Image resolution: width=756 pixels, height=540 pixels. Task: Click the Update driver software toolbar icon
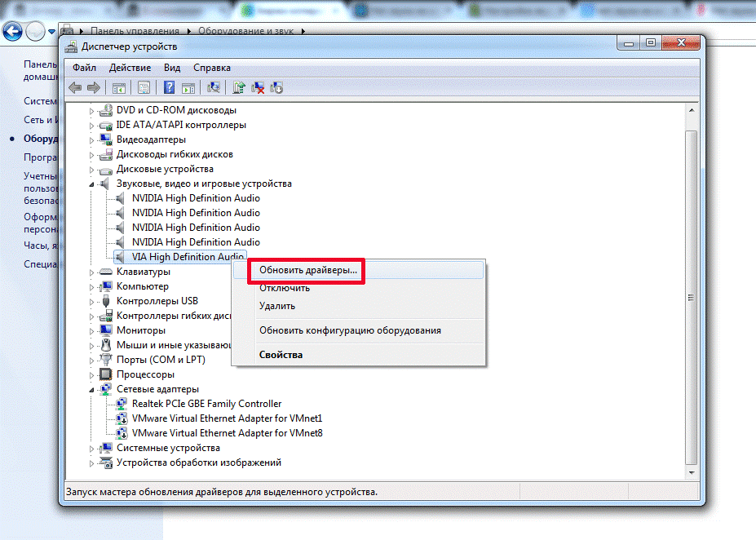click(240, 88)
